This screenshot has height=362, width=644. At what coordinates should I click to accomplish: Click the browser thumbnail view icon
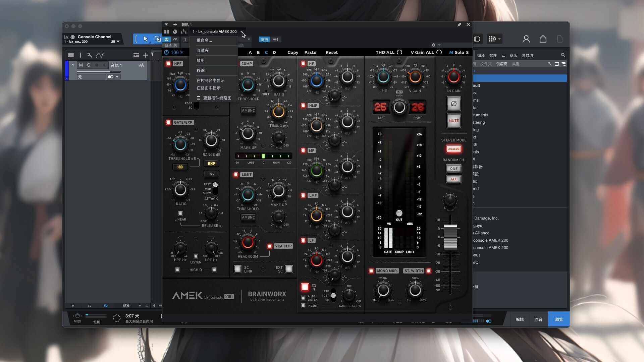click(557, 64)
